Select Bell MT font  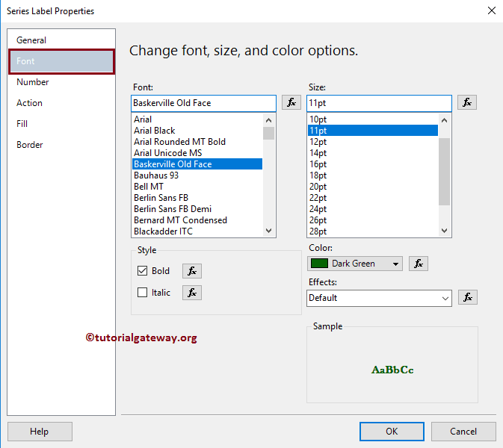pyautogui.click(x=197, y=187)
